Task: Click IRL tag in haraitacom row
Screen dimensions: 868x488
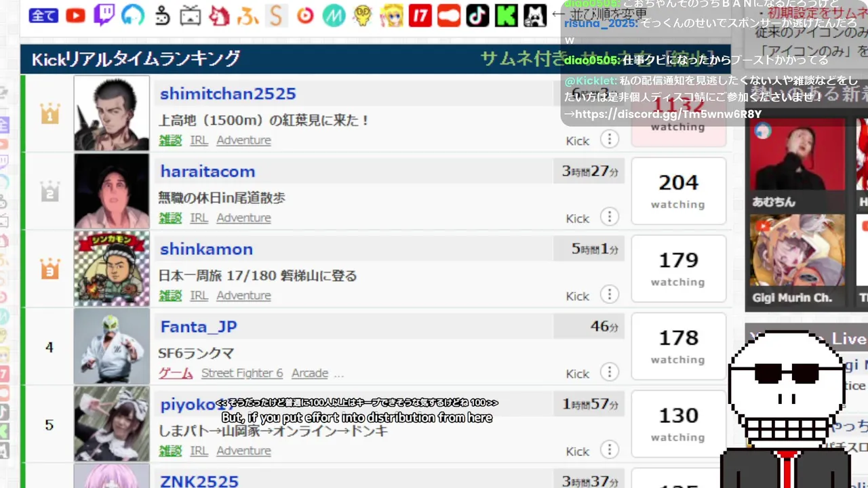Action: [199, 218]
